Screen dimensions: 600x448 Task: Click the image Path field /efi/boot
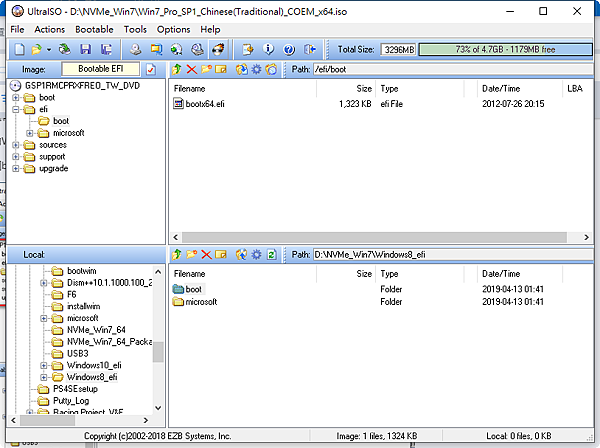tap(453, 69)
